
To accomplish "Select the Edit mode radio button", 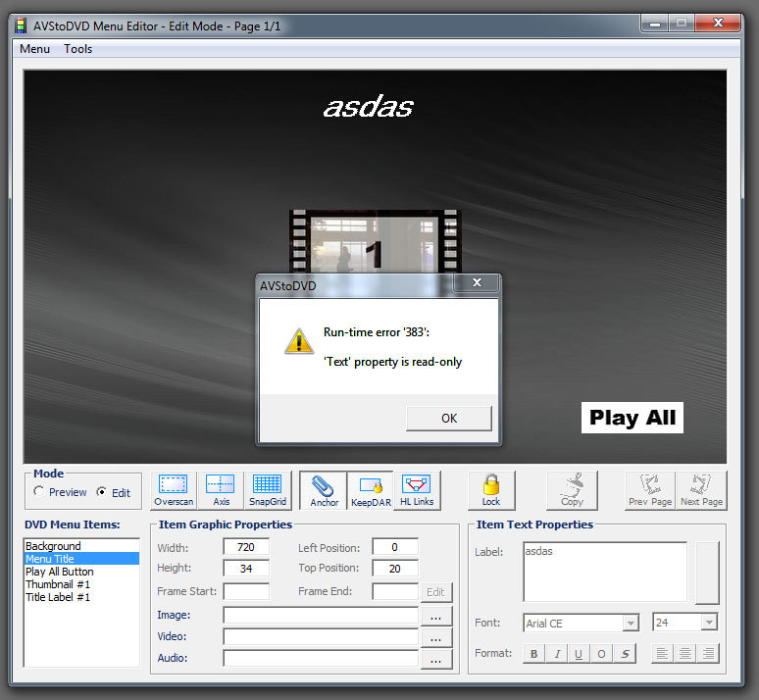I will pos(101,492).
